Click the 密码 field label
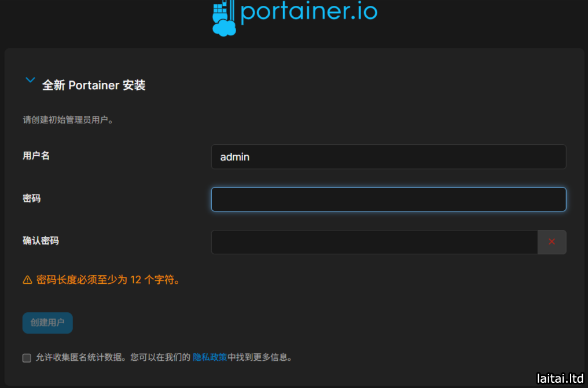 [x=31, y=198]
